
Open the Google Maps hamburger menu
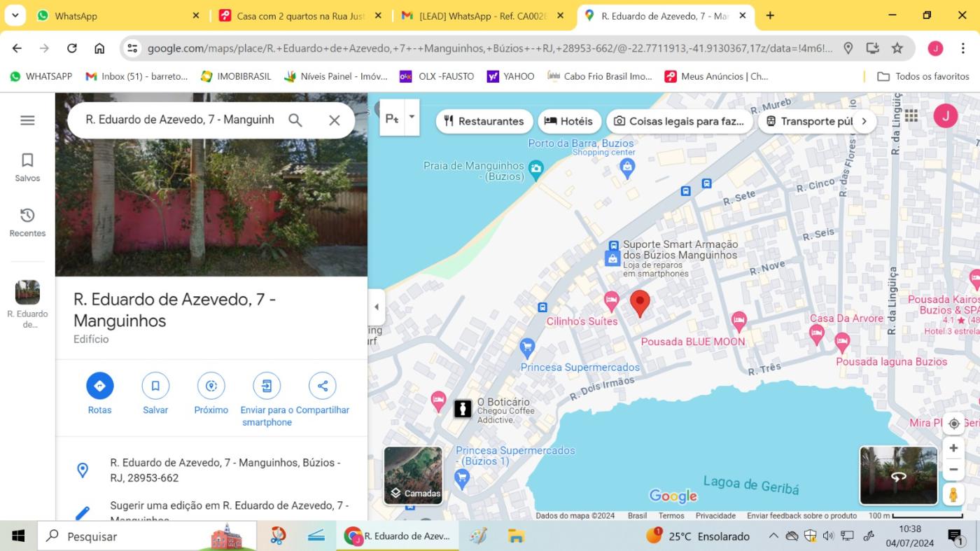pos(27,120)
